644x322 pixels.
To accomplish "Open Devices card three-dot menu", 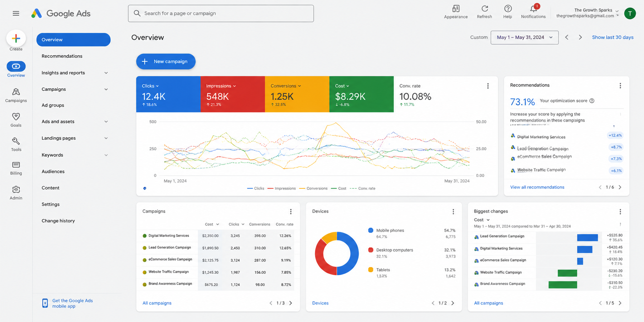I will point(453,212).
